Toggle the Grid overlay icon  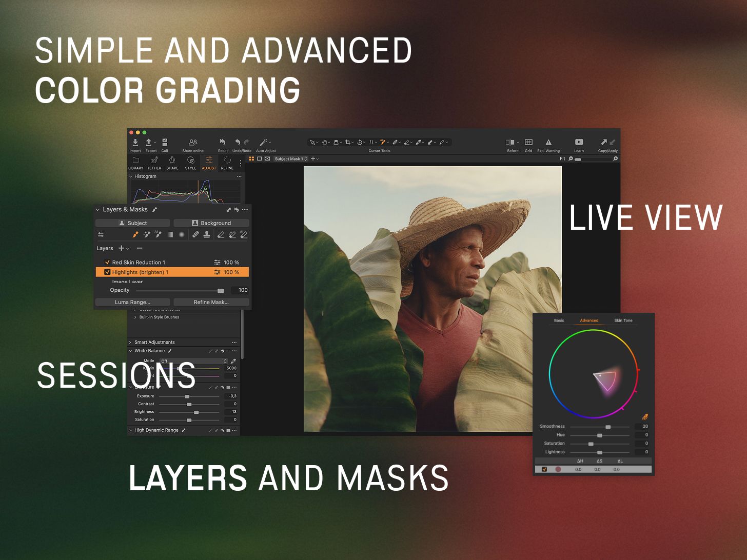tap(528, 143)
